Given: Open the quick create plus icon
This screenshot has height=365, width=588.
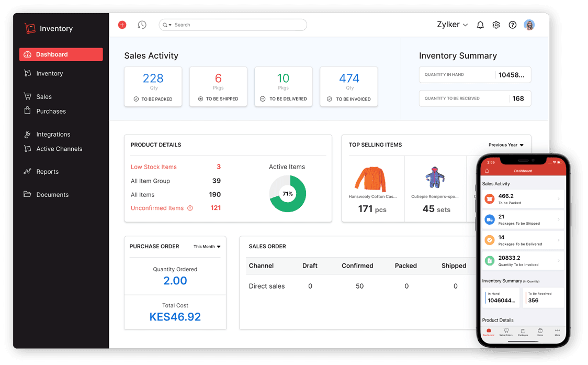Looking at the screenshot, I should [122, 25].
